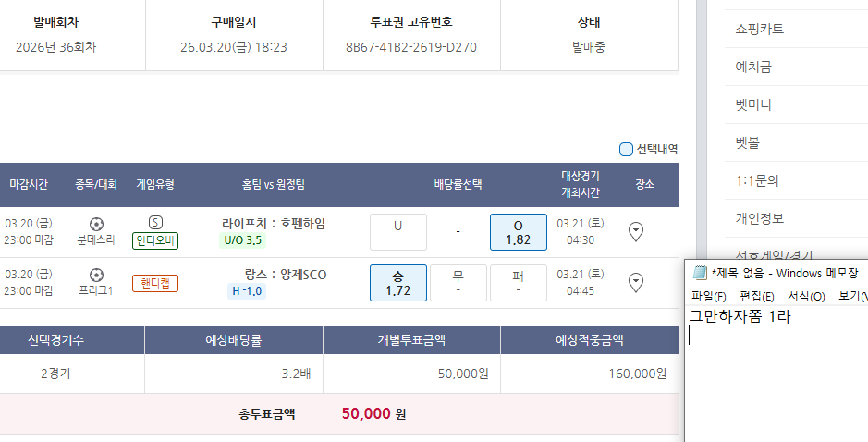The image size is (868, 442).
Task: Select the 패 loss odds option
Action: 518,282
